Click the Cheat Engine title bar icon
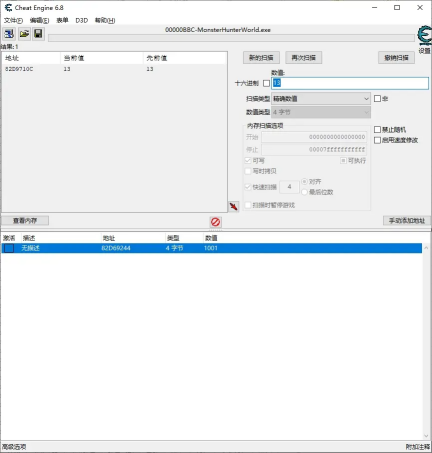Viewport: 432px width, 453px height. coord(8,8)
